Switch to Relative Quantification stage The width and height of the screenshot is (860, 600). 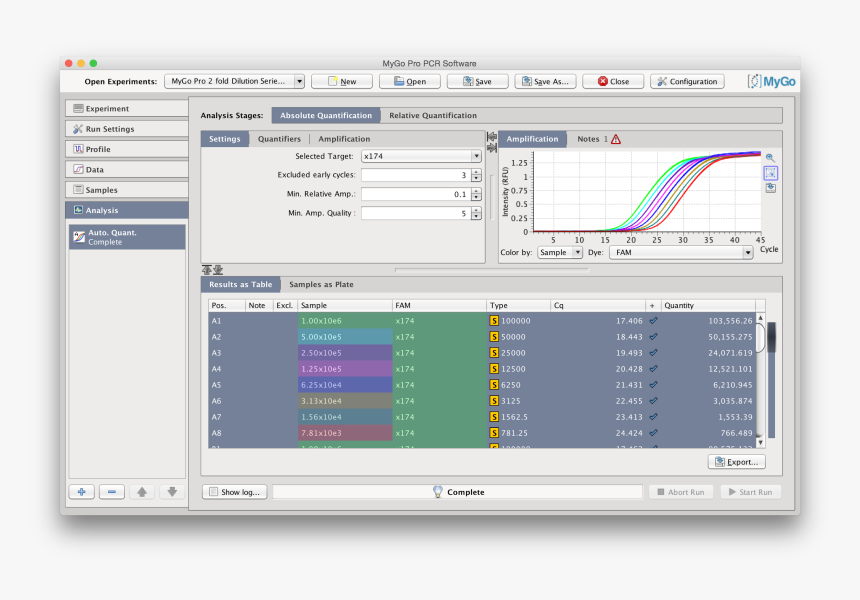[433, 115]
